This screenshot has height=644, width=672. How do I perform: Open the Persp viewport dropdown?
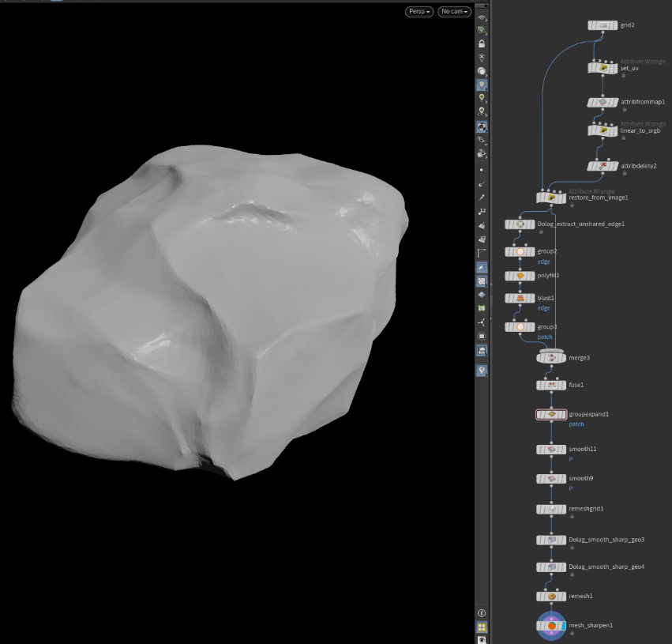[x=419, y=12]
